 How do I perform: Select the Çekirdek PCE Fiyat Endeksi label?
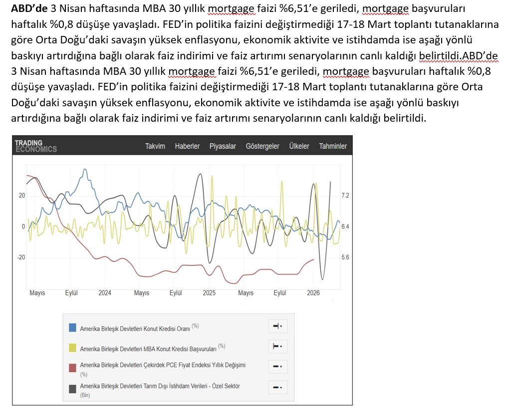click(162, 365)
